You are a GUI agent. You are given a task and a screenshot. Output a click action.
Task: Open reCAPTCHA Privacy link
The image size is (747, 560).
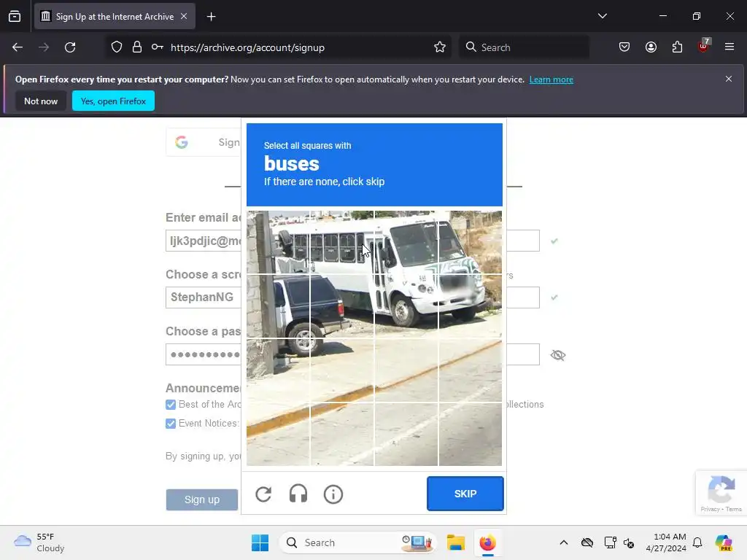(710, 509)
